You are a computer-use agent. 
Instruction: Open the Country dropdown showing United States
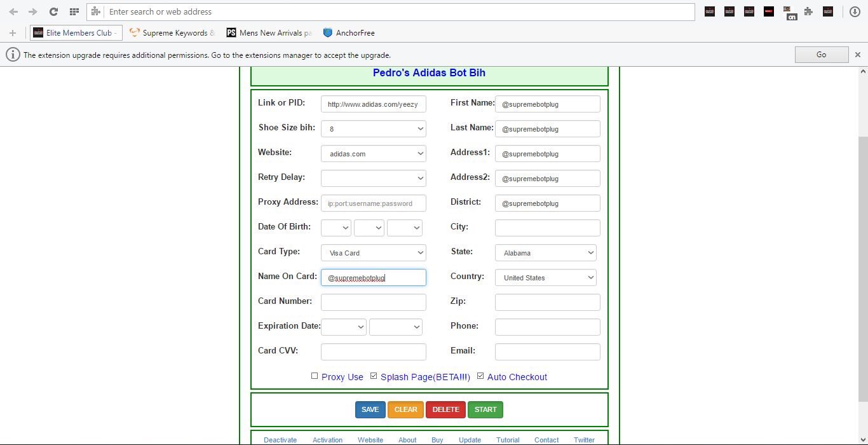(x=546, y=277)
